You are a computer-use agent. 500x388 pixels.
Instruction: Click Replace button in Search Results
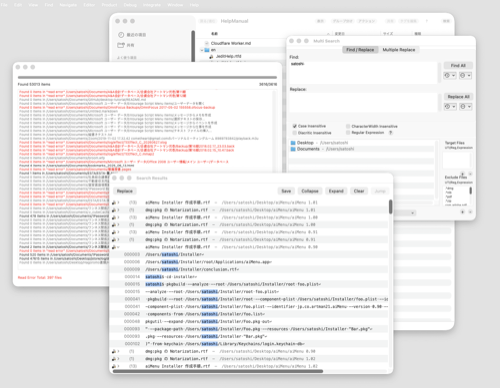coord(125,191)
